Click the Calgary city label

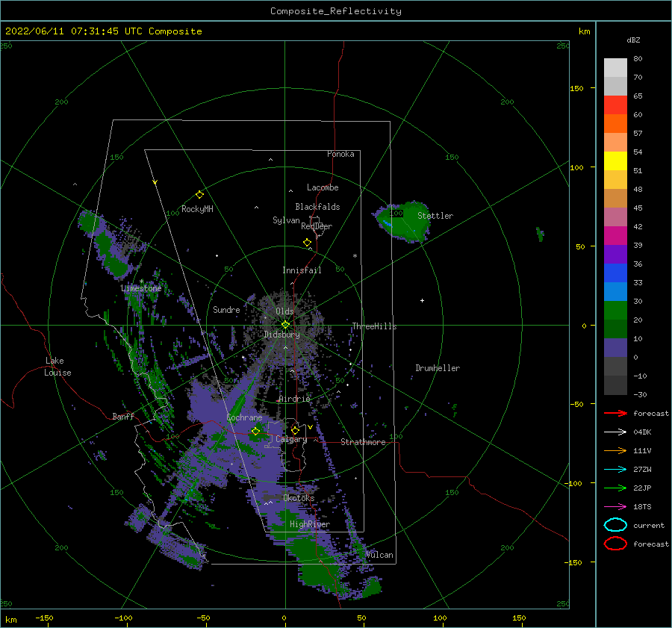(x=291, y=439)
